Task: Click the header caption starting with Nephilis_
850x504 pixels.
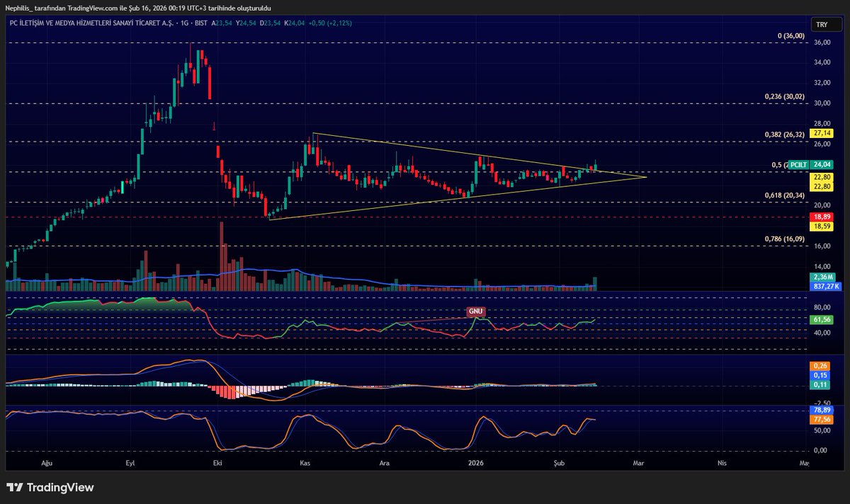Action: [139, 8]
